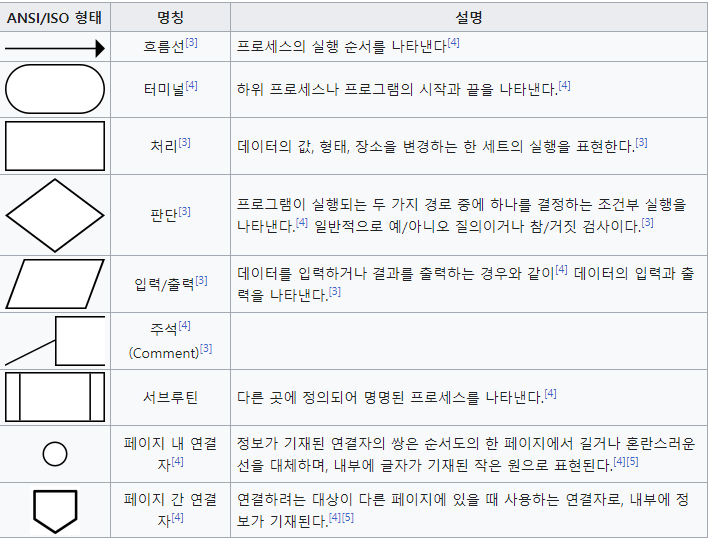Click the '설명' column header
Viewport: 710px width, 540px height.
tap(469, 17)
